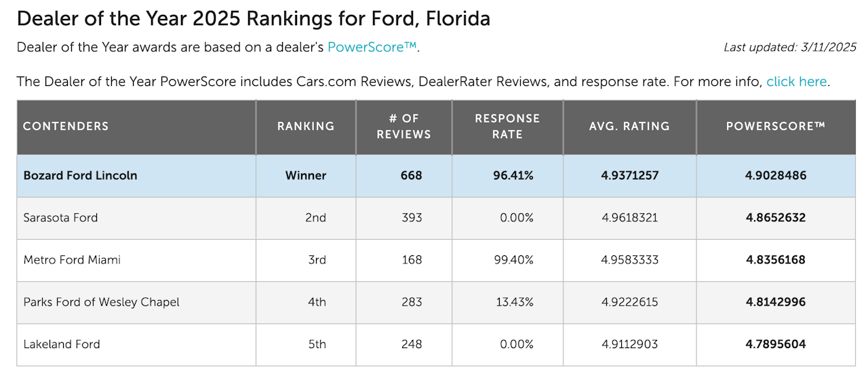Click Metro Ford Miami's 99.40% response rate
The height and width of the screenshot is (384, 868).
(515, 259)
